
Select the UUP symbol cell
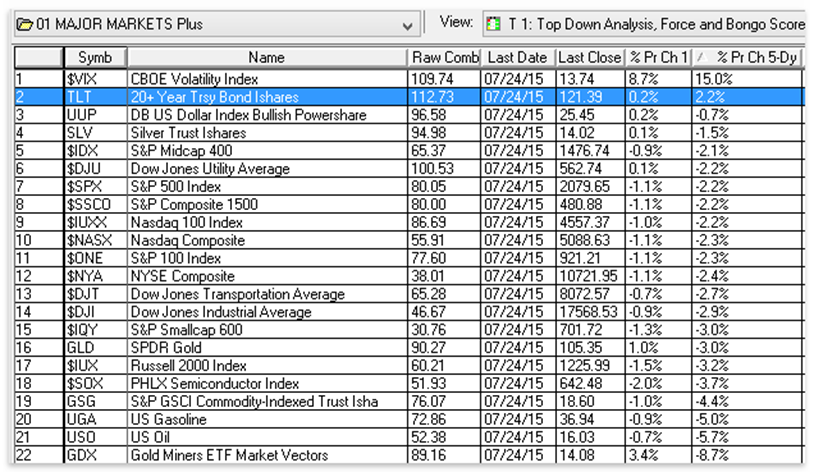click(96, 115)
